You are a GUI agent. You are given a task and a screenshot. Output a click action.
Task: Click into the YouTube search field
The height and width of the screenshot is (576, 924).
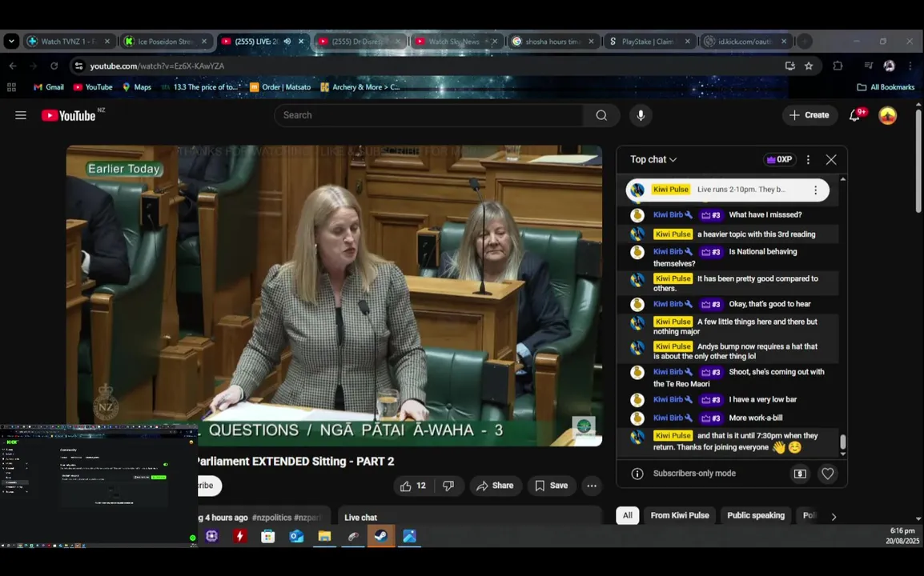tap(429, 115)
